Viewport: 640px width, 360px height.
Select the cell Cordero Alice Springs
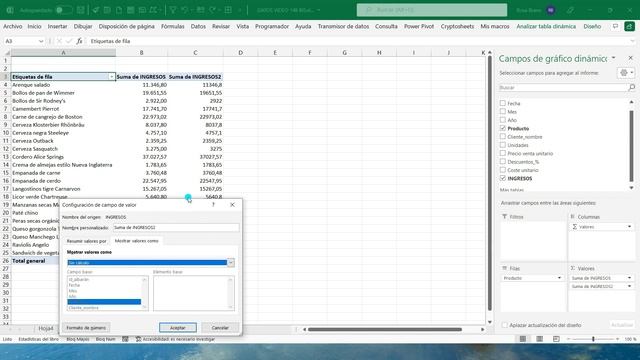click(x=63, y=157)
